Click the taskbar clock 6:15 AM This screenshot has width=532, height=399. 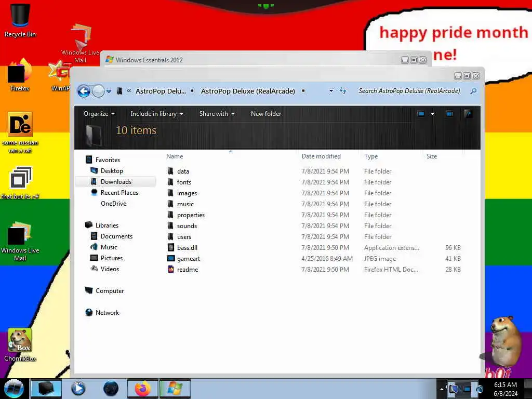pos(506,385)
